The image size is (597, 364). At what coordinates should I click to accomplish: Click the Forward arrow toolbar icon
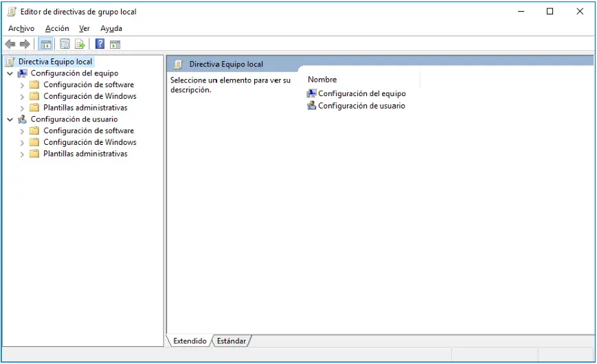[25, 44]
